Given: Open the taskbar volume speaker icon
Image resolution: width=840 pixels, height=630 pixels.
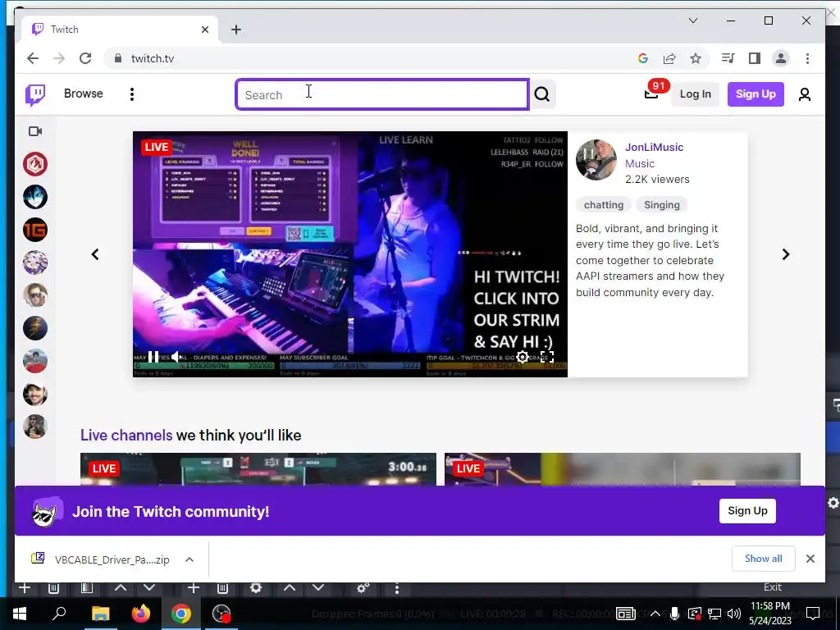Looking at the screenshot, I should [734, 614].
